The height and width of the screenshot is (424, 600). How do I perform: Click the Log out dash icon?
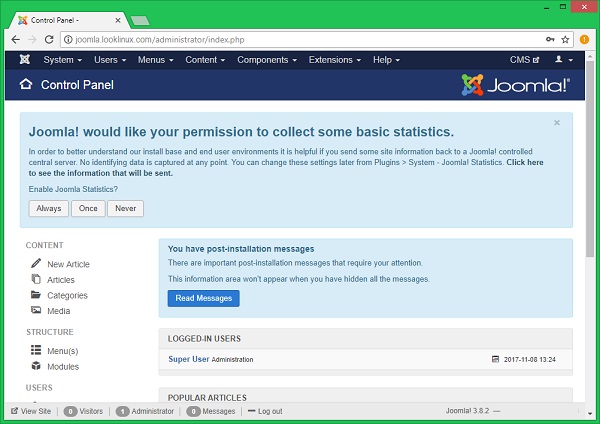pos(251,411)
